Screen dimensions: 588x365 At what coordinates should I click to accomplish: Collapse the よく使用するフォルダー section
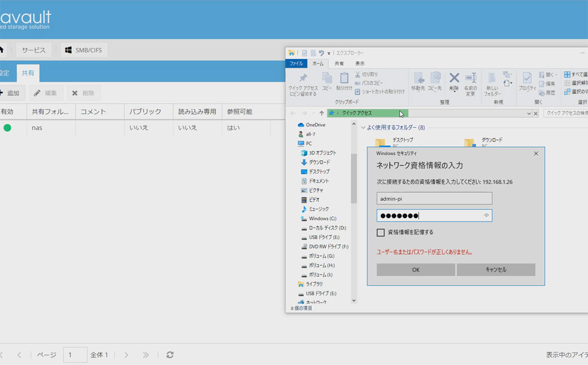(363, 127)
